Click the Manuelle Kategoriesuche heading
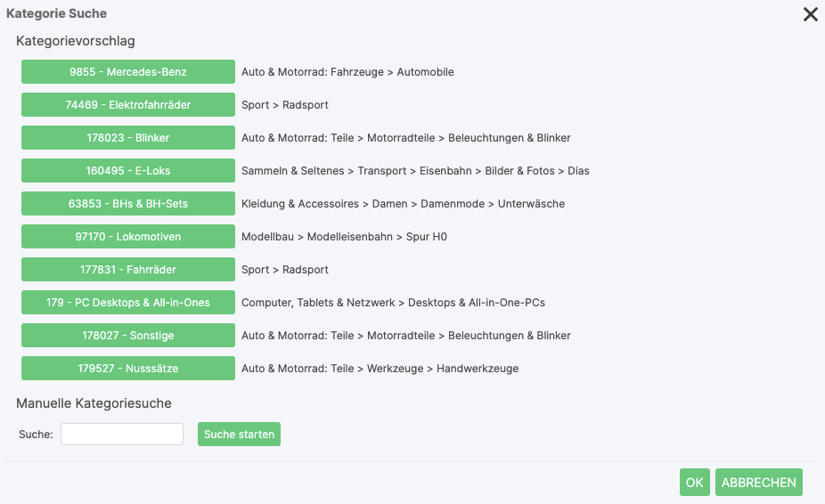The height and width of the screenshot is (504, 825). pos(94,403)
